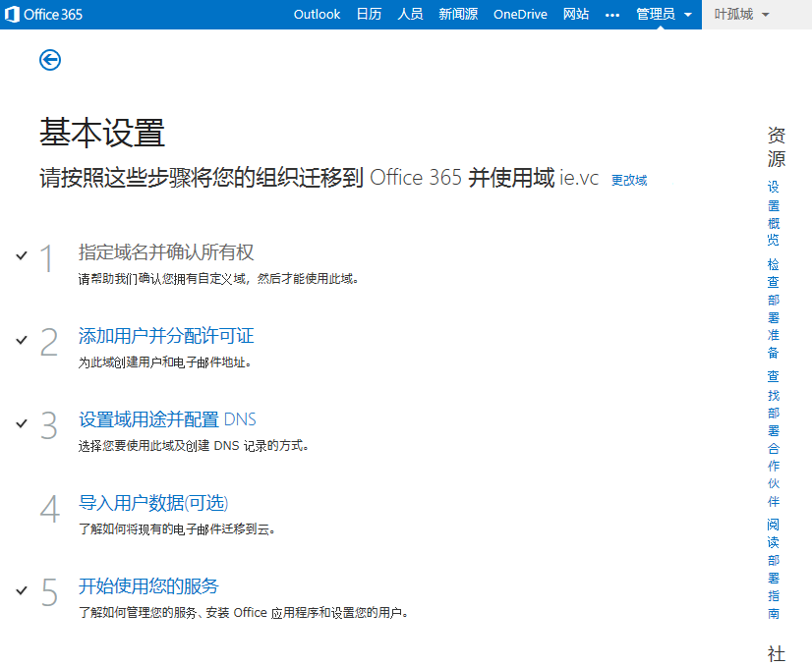The image size is (812, 667).
Task: Click the 更改域 link
Action: tap(629, 181)
